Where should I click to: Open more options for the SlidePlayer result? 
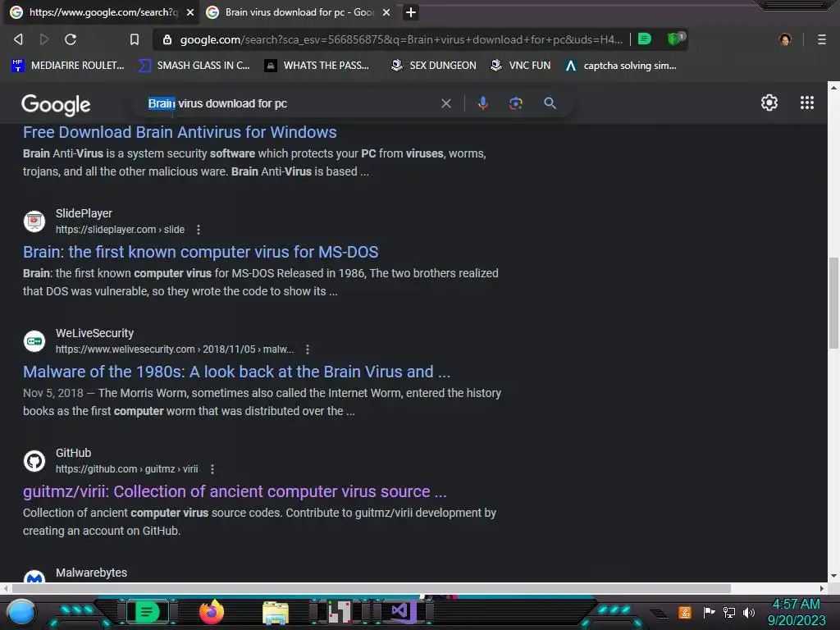pos(199,230)
